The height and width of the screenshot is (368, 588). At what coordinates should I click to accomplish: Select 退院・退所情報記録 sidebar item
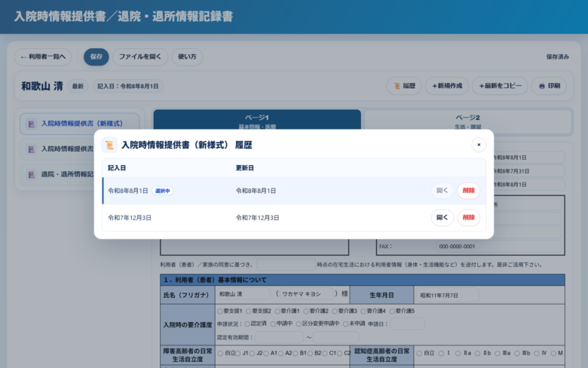(57, 174)
